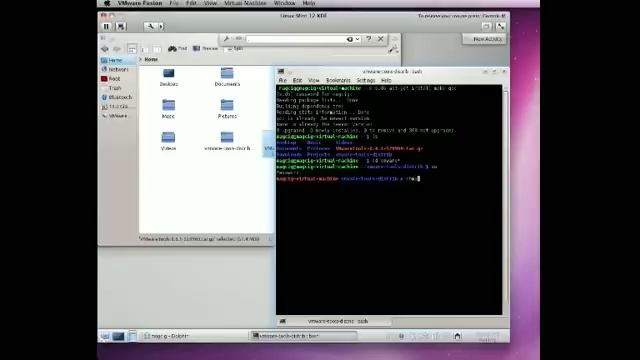Screen dimensions: 640x360
Task: Click the VMware unity view icon
Action: [486, 27]
